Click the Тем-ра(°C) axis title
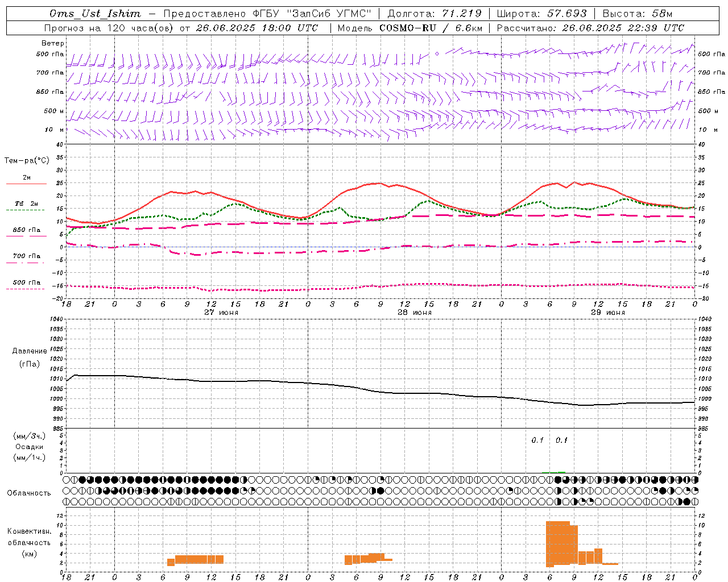 point(27,161)
